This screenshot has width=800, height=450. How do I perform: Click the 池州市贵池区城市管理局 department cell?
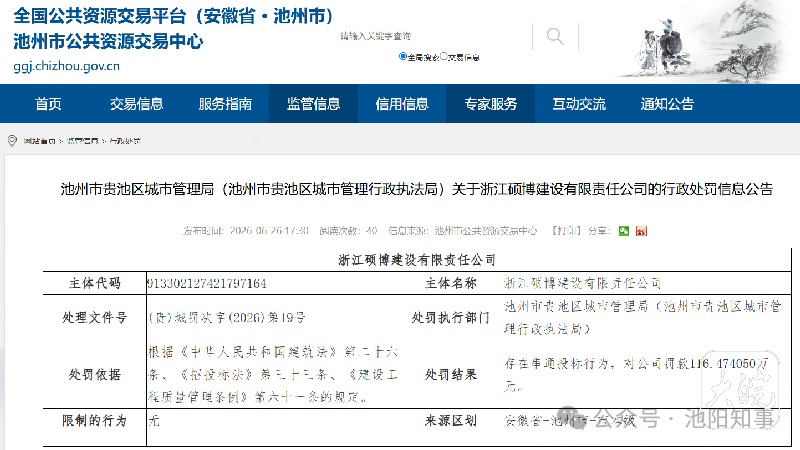(x=643, y=317)
